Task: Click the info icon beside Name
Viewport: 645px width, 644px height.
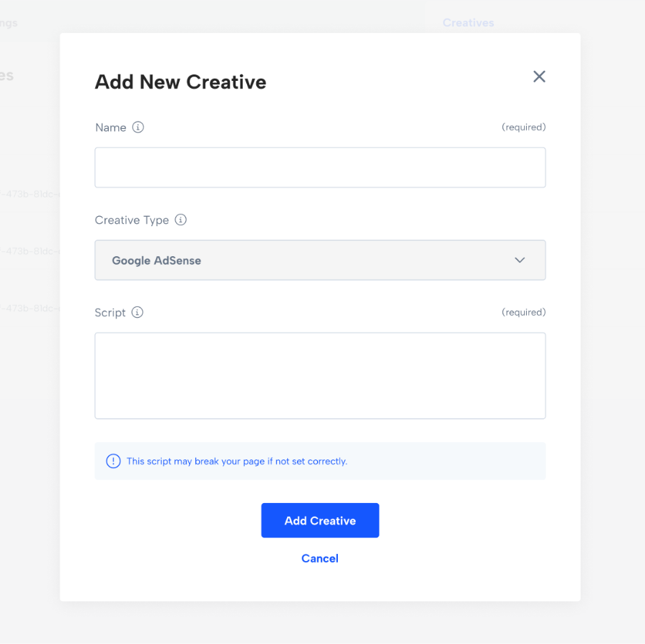Action: (x=138, y=127)
